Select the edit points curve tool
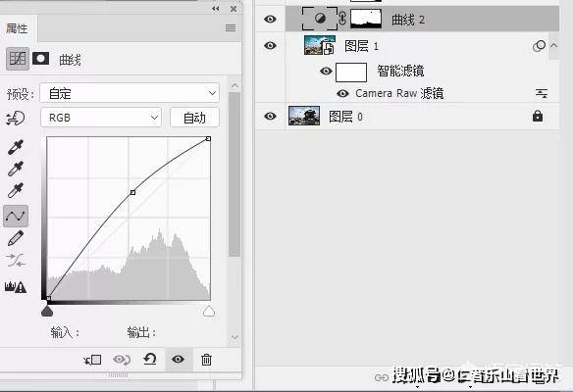 (16, 216)
